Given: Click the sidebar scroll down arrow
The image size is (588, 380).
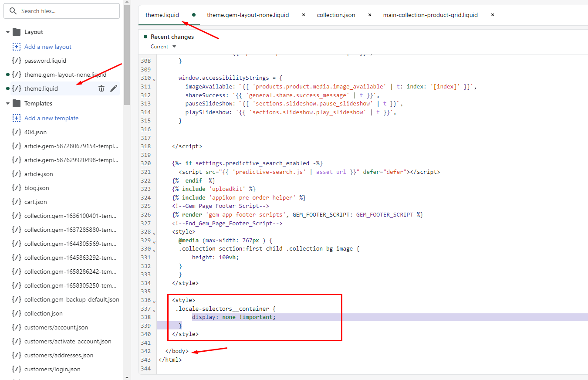Looking at the screenshot, I should [x=127, y=377].
